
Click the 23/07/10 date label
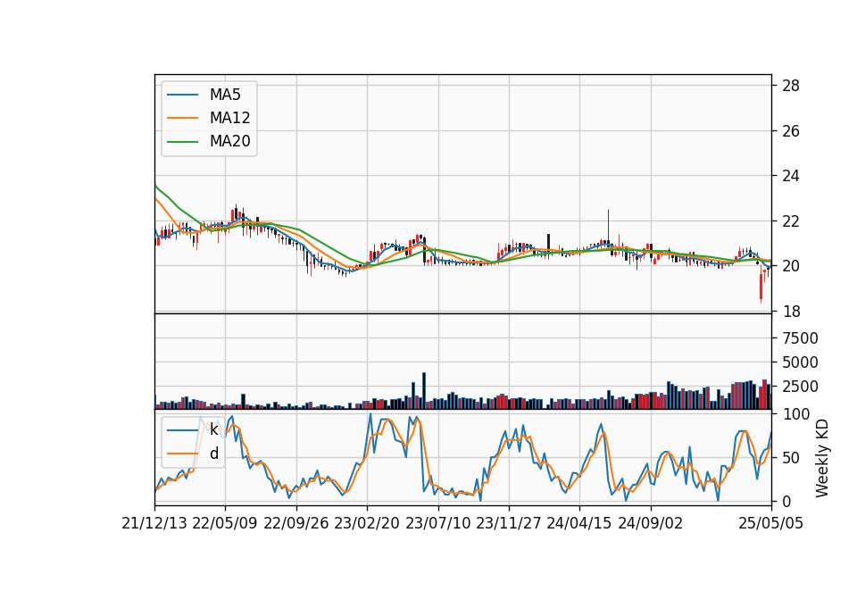pyautogui.click(x=437, y=523)
